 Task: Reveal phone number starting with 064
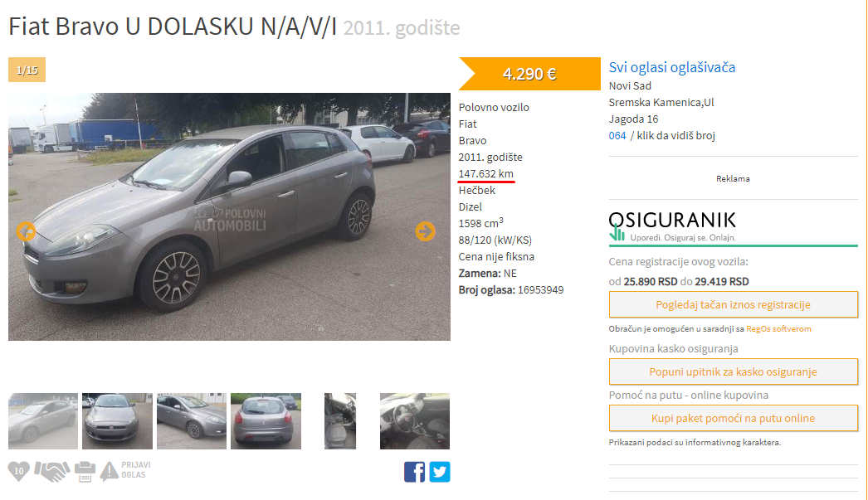tap(661, 135)
